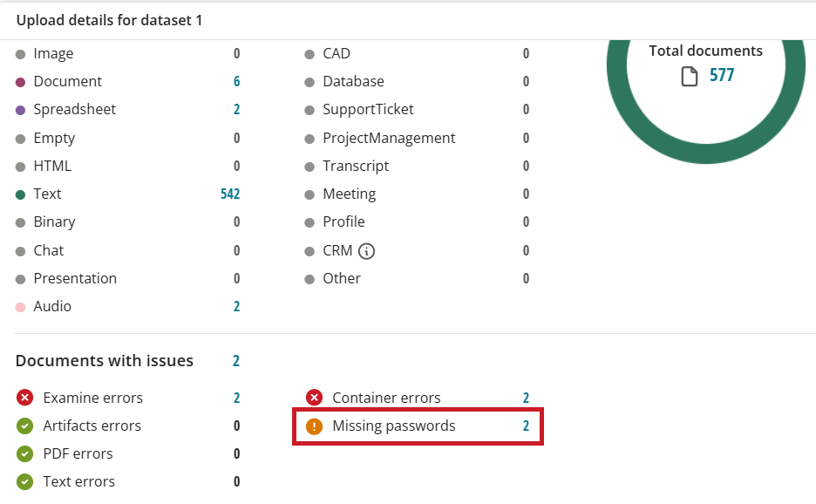
Task: Select the CRM category label
Action: click(337, 250)
